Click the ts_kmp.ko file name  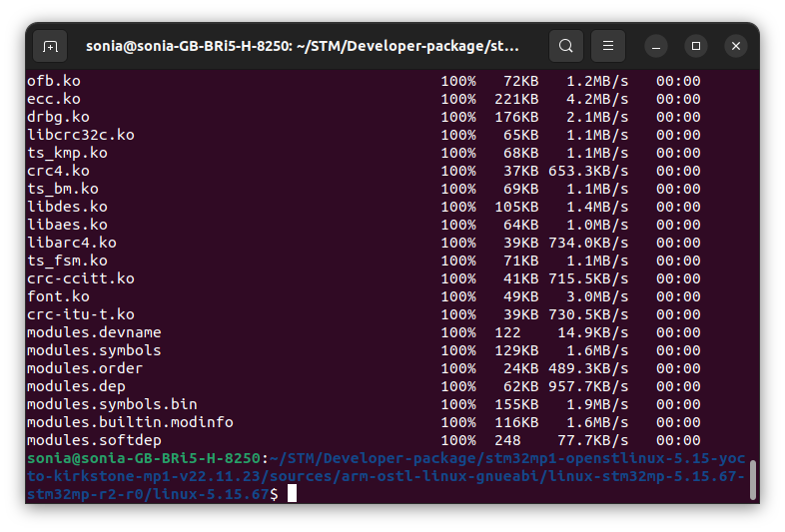coord(67,153)
